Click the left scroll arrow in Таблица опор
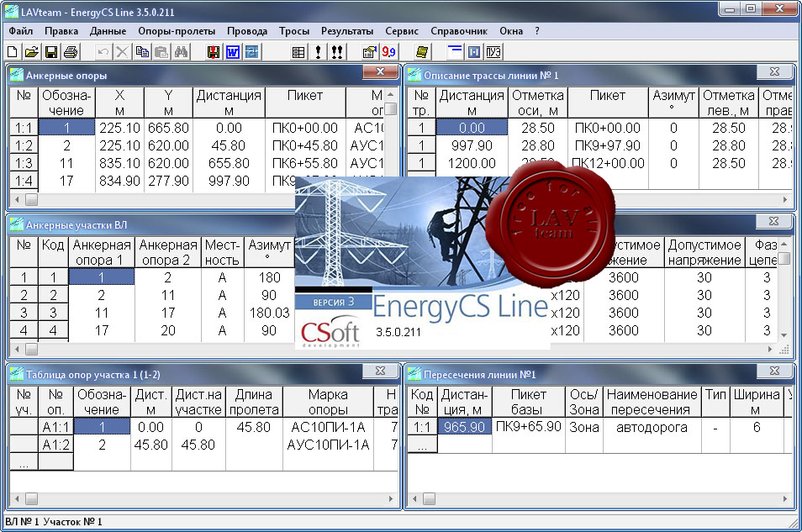Image resolution: width=802 pixels, height=532 pixels. [x=17, y=498]
